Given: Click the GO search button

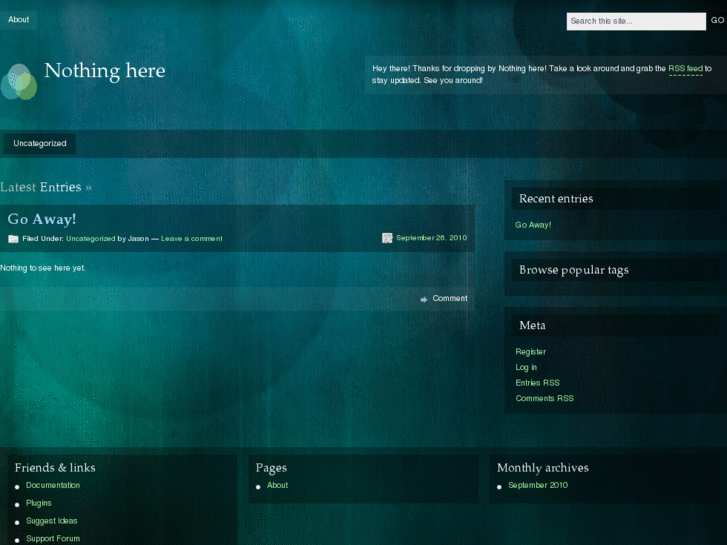Looking at the screenshot, I should (717, 20).
